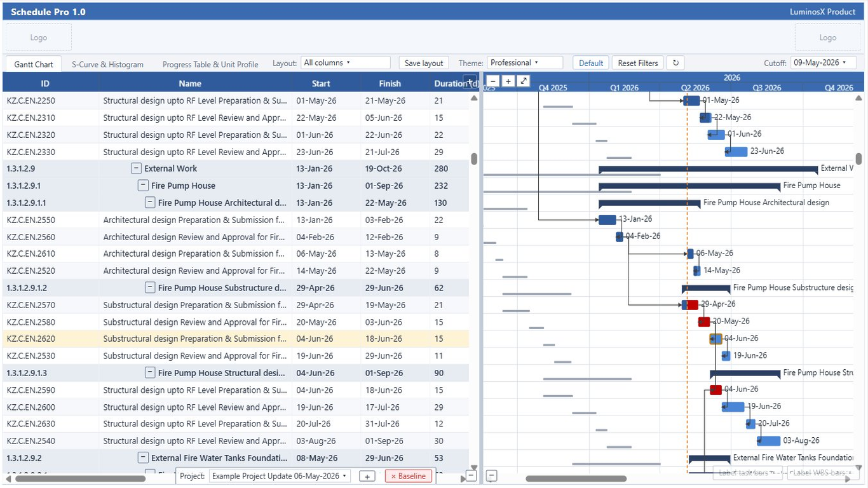Viewport: 868px width, 488px height.
Task: Click the table horizontal scrollbar thumb
Action: [x=80, y=479]
